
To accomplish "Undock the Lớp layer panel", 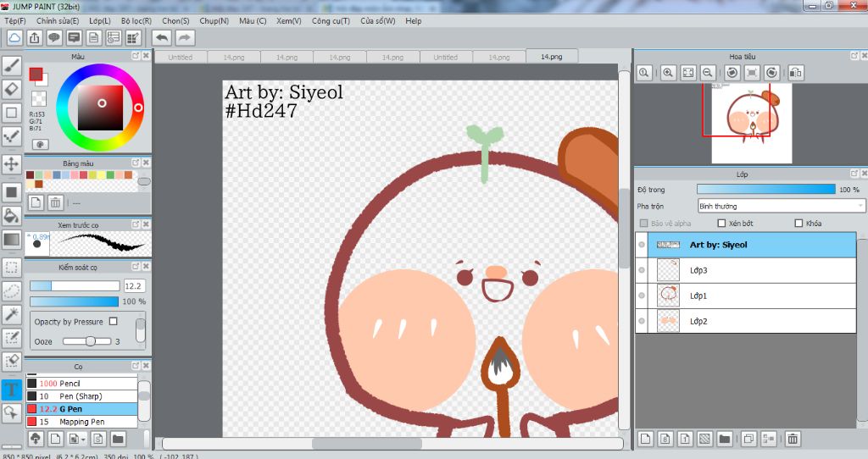I will [854, 174].
